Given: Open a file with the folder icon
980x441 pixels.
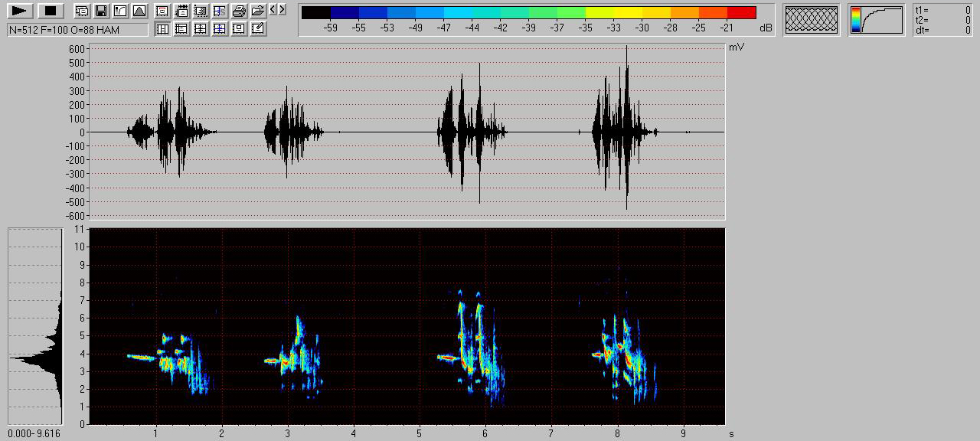Looking at the screenshot, I should (258, 11).
